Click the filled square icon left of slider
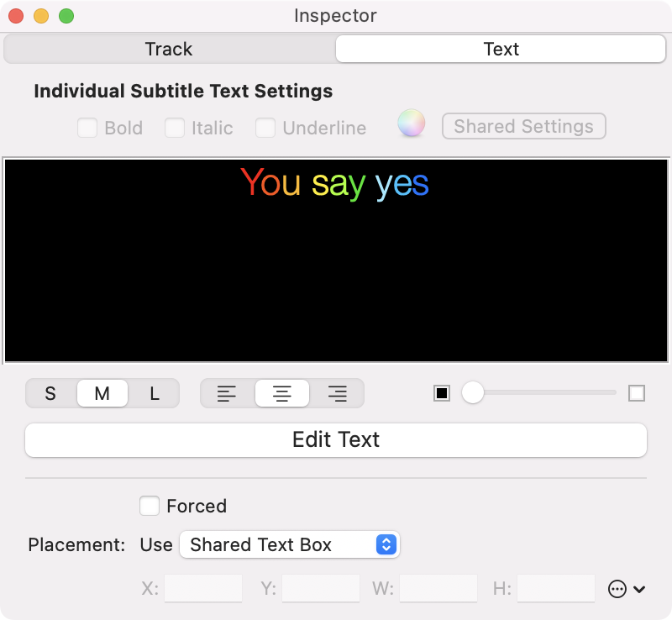This screenshot has width=672, height=620. click(x=442, y=393)
